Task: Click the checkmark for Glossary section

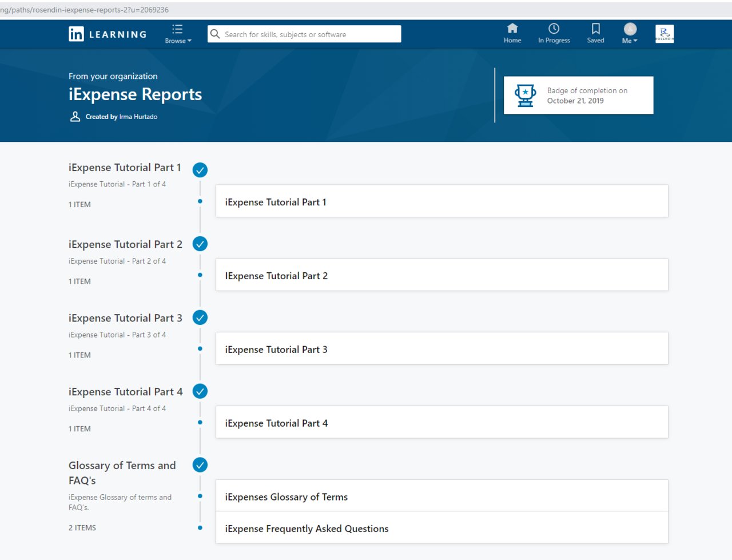Action: tap(200, 465)
